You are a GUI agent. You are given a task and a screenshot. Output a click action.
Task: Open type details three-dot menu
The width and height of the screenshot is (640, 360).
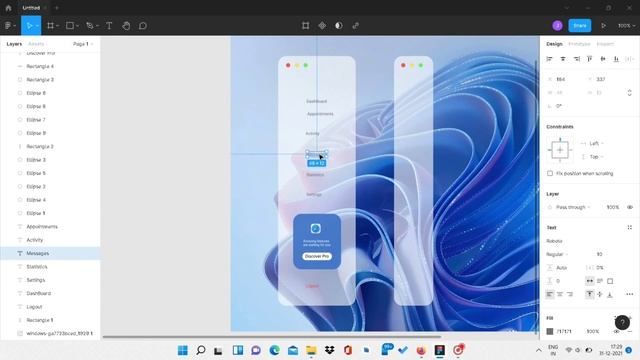(x=629, y=294)
